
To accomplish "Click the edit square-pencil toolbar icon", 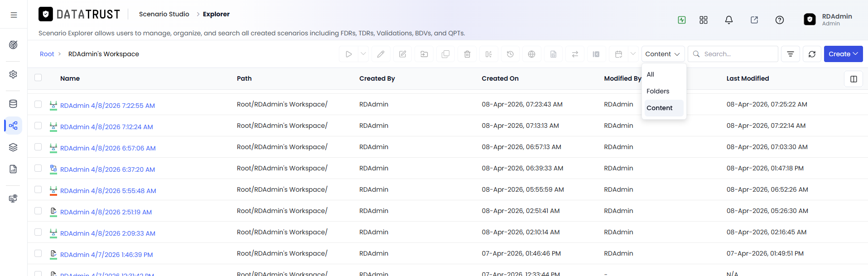I will [403, 54].
